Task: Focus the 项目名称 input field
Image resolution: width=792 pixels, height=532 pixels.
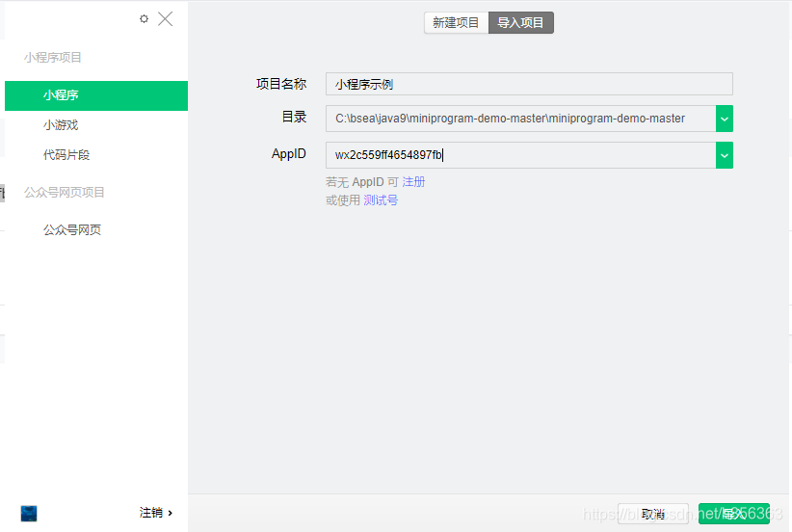Action: tap(529, 84)
